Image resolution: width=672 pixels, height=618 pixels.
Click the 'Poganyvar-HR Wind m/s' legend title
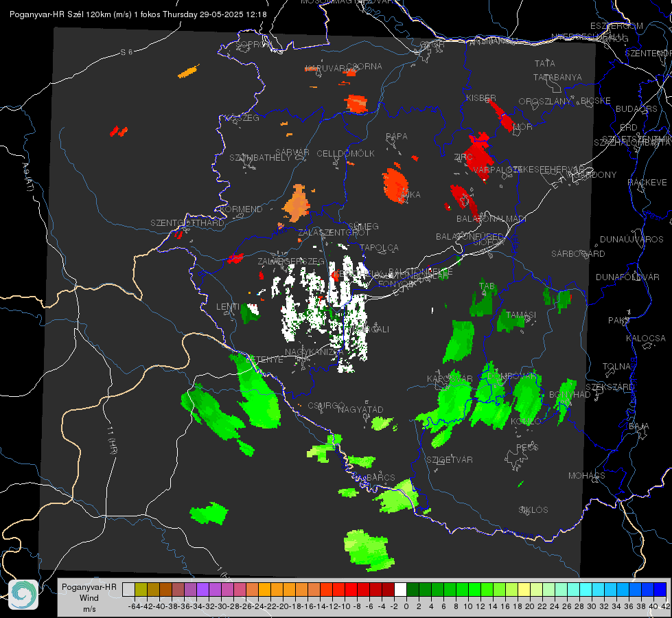[89, 598]
